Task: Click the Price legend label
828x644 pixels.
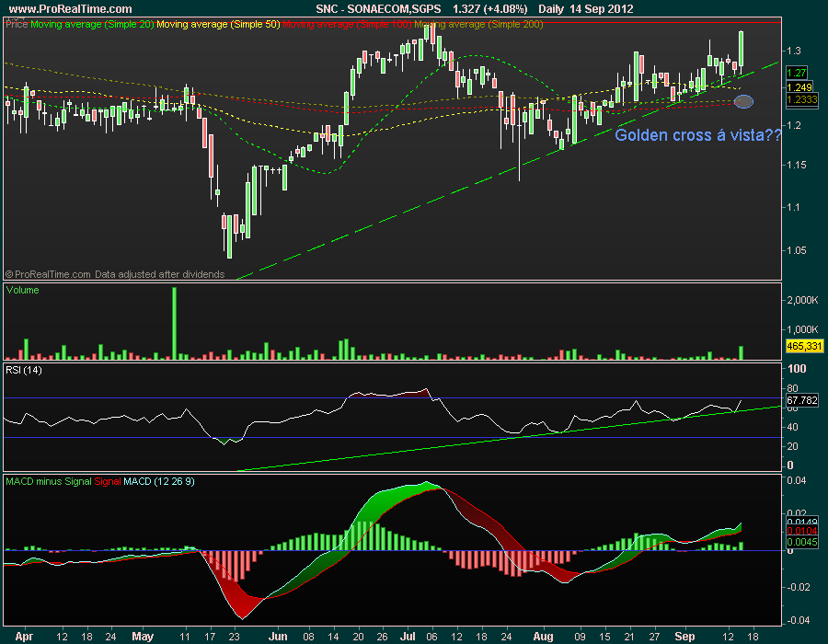Action: tap(17, 24)
